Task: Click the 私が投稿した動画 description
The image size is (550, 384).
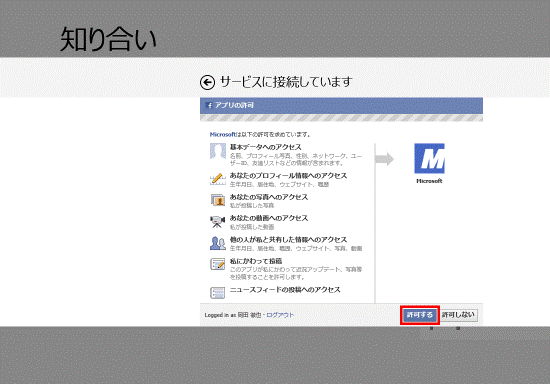Action: click(x=252, y=227)
